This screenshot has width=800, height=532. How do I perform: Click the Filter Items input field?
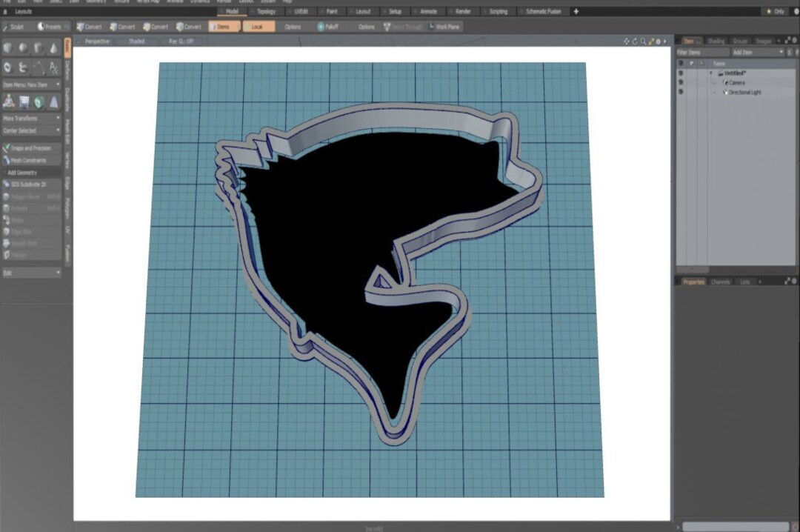click(x=702, y=53)
